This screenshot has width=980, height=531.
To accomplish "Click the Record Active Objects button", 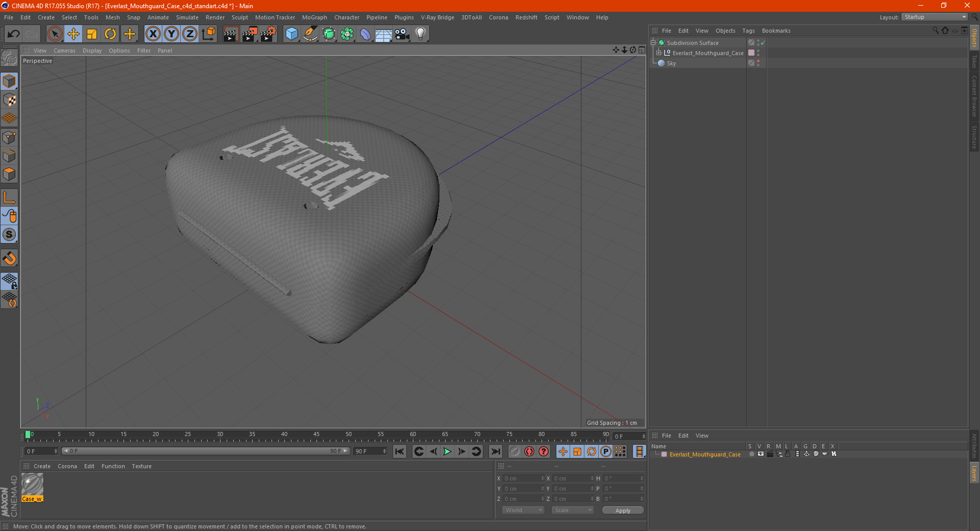I will click(x=515, y=451).
